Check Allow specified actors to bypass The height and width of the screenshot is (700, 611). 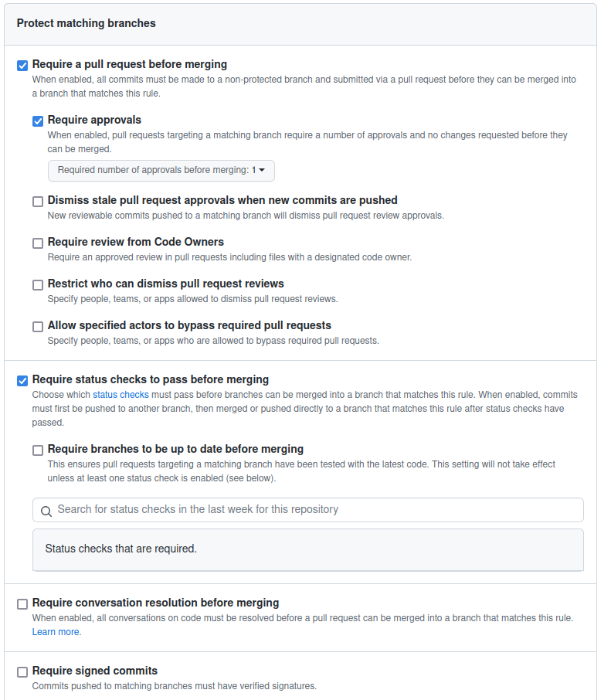pyautogui.click(x=38, y=326)
